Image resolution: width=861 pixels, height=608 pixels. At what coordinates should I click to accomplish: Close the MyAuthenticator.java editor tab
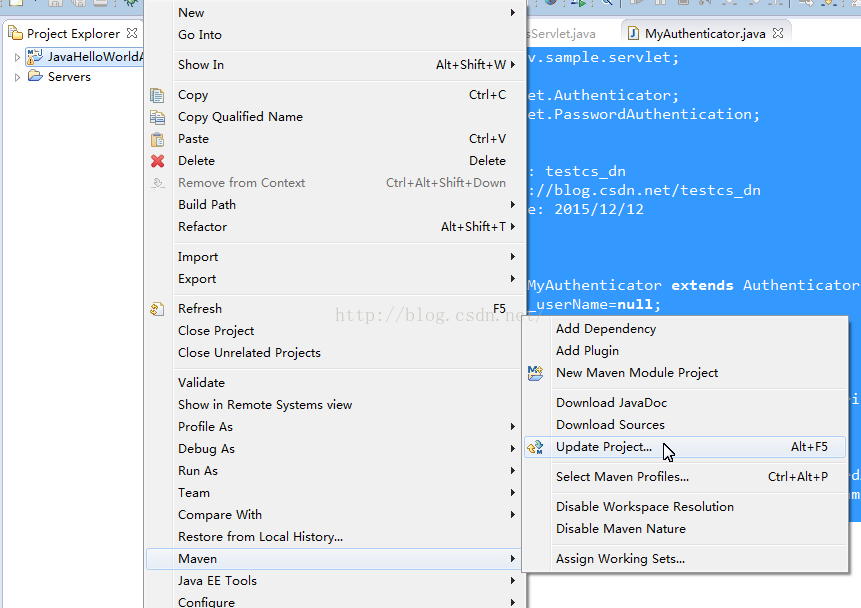(778, 33)
